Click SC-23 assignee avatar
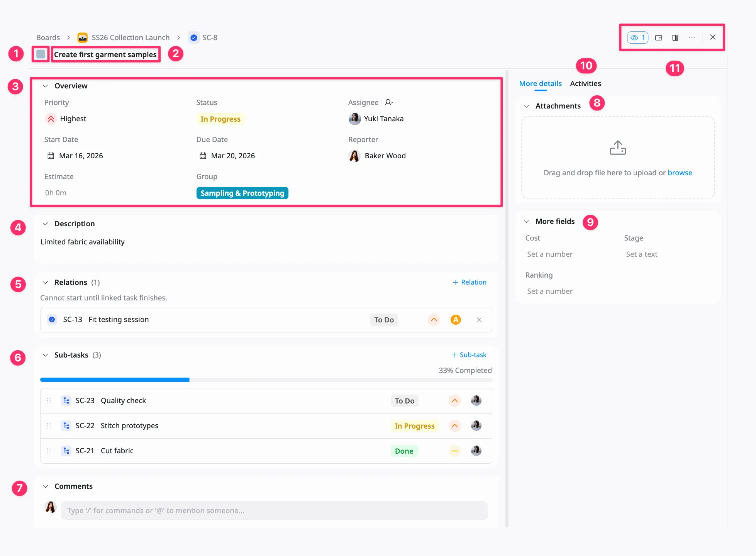Screen dimensions: 756x556 tap(476, 400)
